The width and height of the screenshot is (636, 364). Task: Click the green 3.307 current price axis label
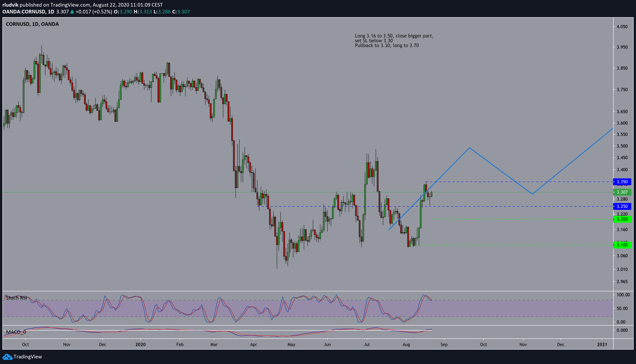pos(622,192)
